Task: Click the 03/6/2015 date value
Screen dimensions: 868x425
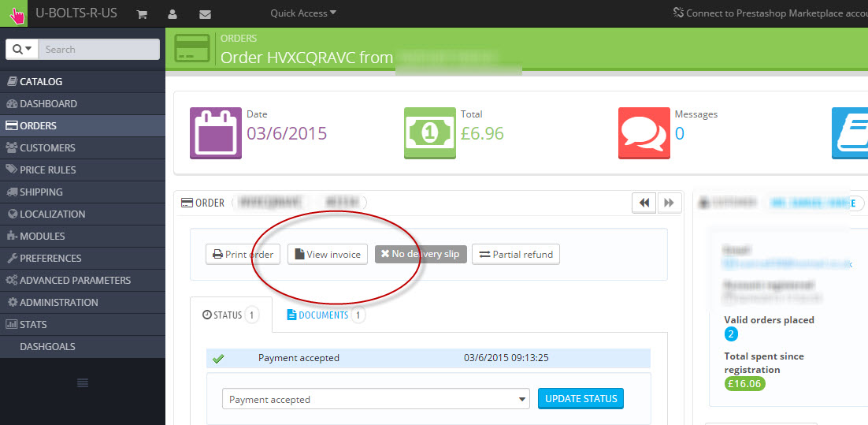Action: coord(287,133)
